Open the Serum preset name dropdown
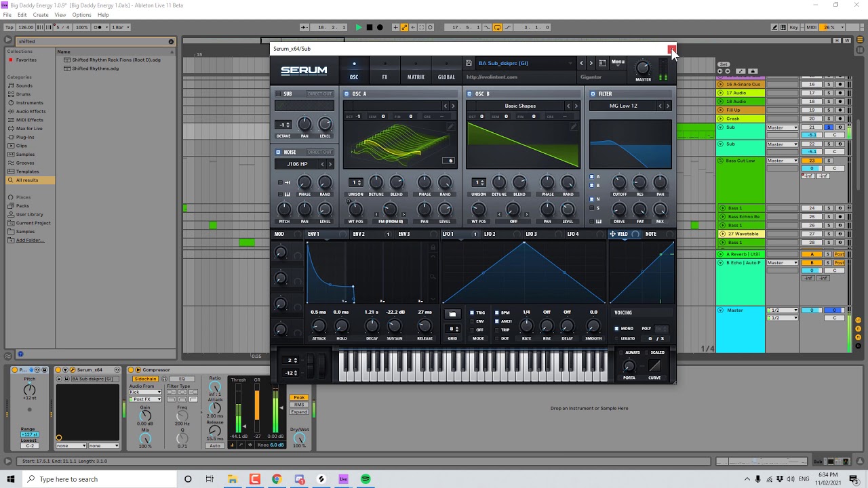The height and width of the screenshot is (488, 868). pyautogui.click(x=524, y=63)
